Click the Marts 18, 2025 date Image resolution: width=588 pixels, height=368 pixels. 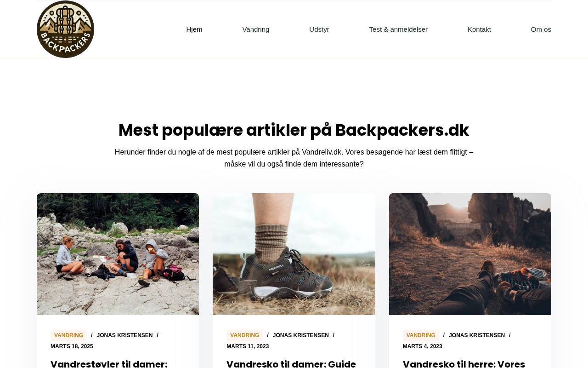coord(72,346)
